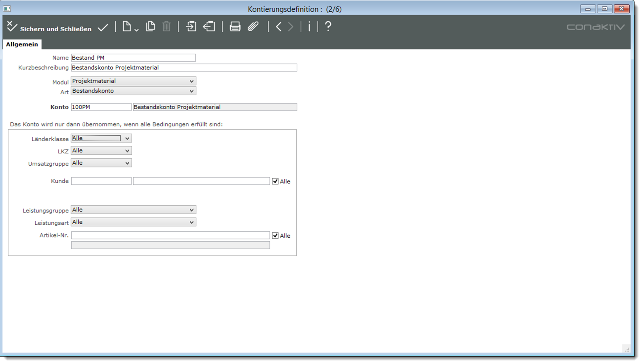The width and height of the screenshot is (642, 364).
Task: Toggle the Artikel-Nr. Alle checkbox
Action: tap(275, 236)
